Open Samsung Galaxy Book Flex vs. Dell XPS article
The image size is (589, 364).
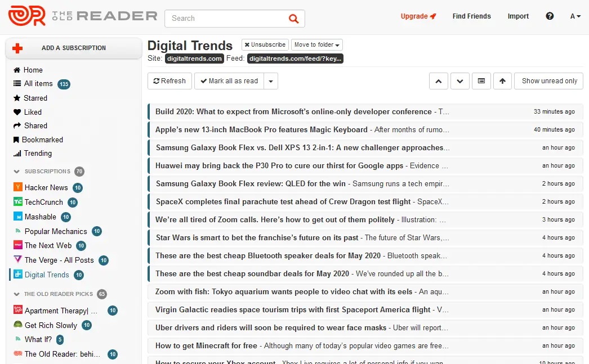coord(365,148)
